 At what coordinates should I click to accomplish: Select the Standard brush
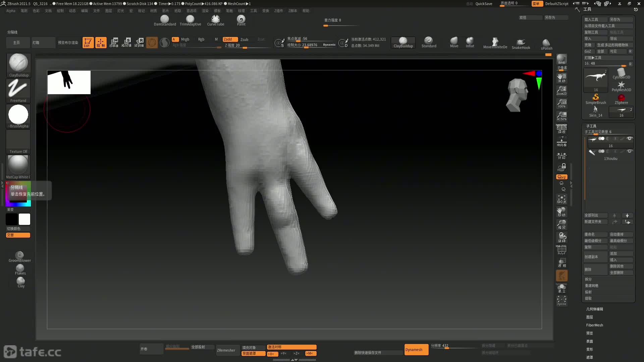coord(429,43)
